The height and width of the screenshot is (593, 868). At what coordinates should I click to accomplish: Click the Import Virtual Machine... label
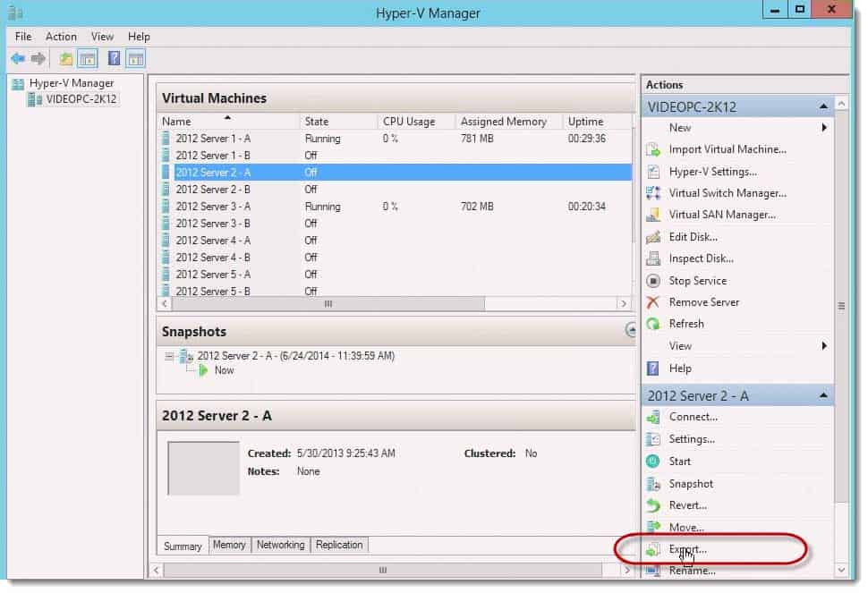(x=728, y=149)
